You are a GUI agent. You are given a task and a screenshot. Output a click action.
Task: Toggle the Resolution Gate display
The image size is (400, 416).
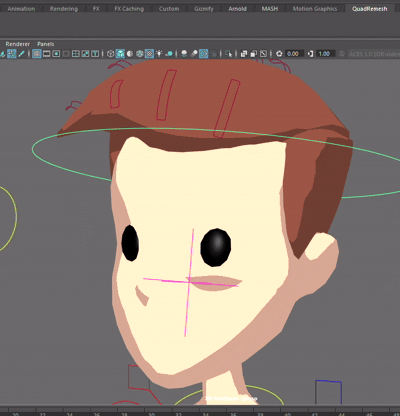56,54
